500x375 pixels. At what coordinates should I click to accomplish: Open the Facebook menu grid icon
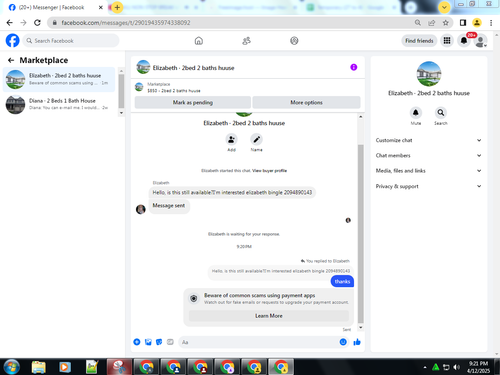coord(447,41)
